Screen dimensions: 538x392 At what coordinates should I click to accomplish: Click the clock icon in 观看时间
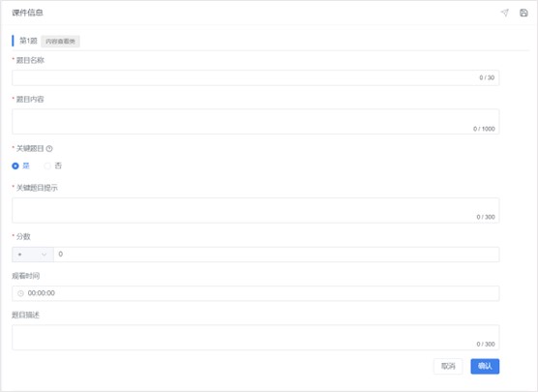(20, 293)
